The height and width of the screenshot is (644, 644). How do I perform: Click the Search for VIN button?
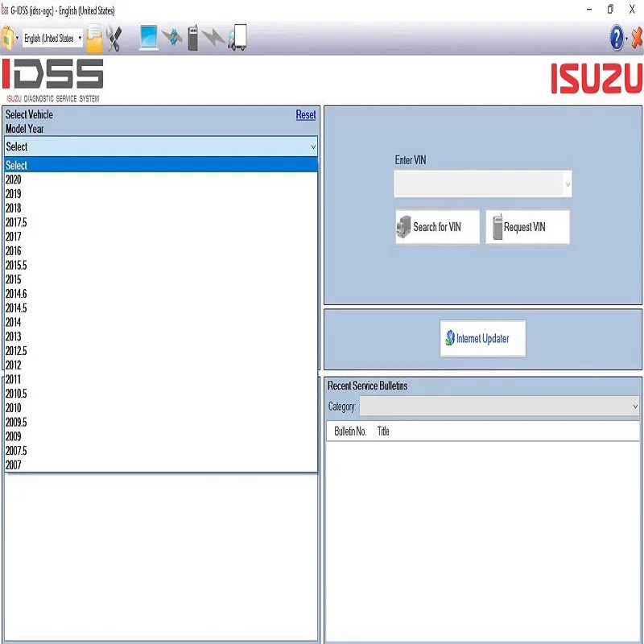[x=437, y=227]
